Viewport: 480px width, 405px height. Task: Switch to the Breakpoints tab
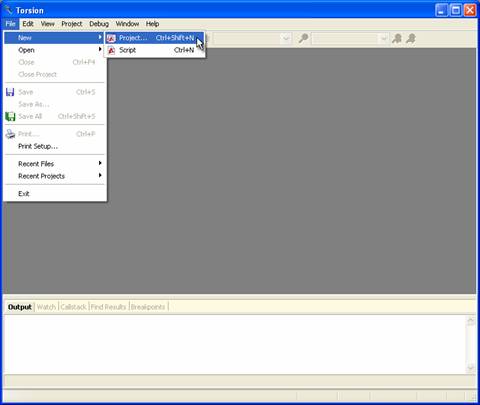click(x=148, y=307)
